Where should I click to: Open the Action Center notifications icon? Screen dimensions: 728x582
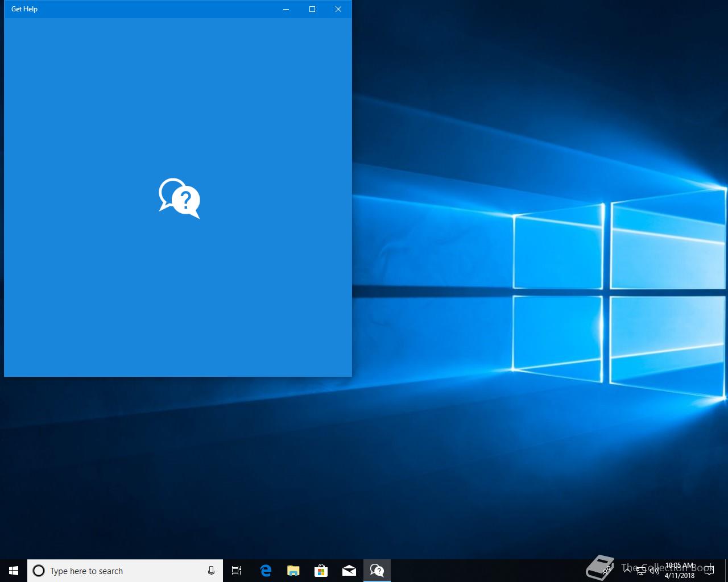[x=709, y=571]
